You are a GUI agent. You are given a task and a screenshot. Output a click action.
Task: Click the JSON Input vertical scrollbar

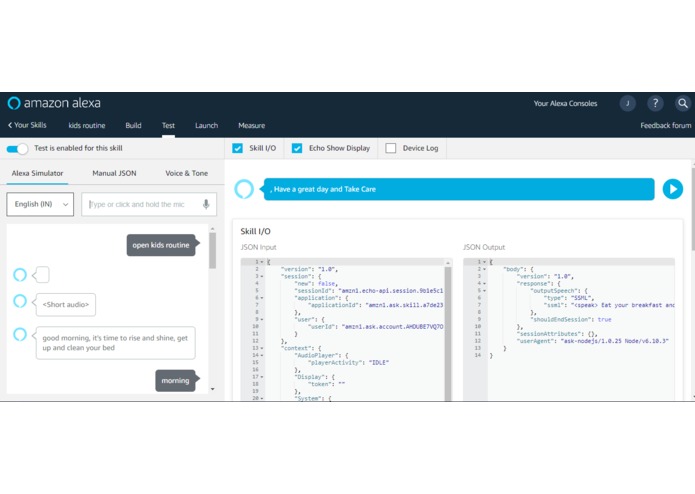pos(448,332)
